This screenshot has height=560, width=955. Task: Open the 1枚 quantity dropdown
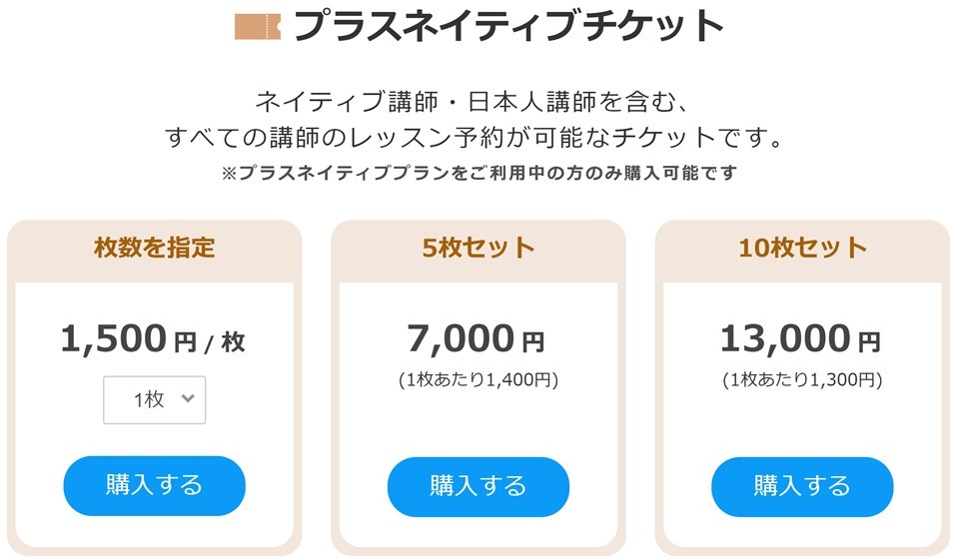(154, 400)
